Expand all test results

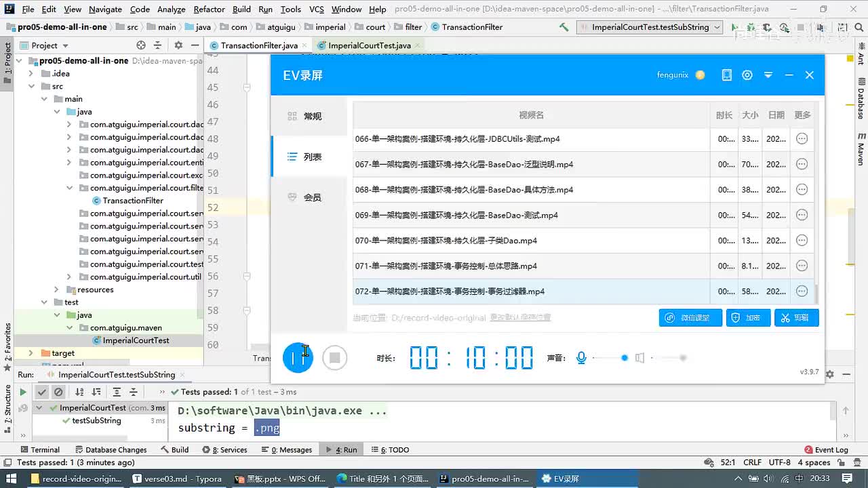click(x=117, y=392)
